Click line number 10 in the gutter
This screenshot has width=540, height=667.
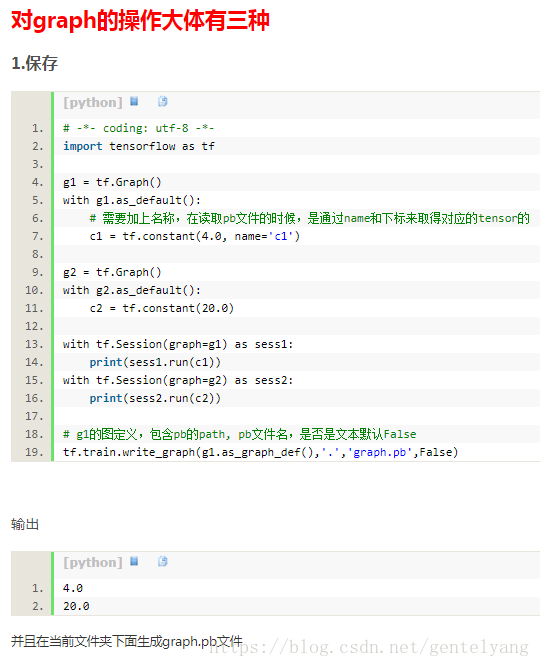(x=34, y=290)
